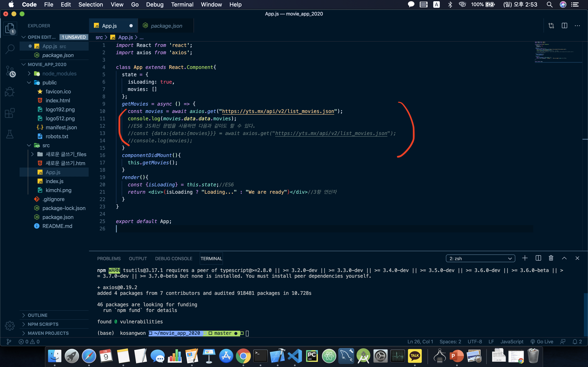Screen dimensions: 588x367
Task: Toggle Go Live server in status bar
Action: [542, 342]
